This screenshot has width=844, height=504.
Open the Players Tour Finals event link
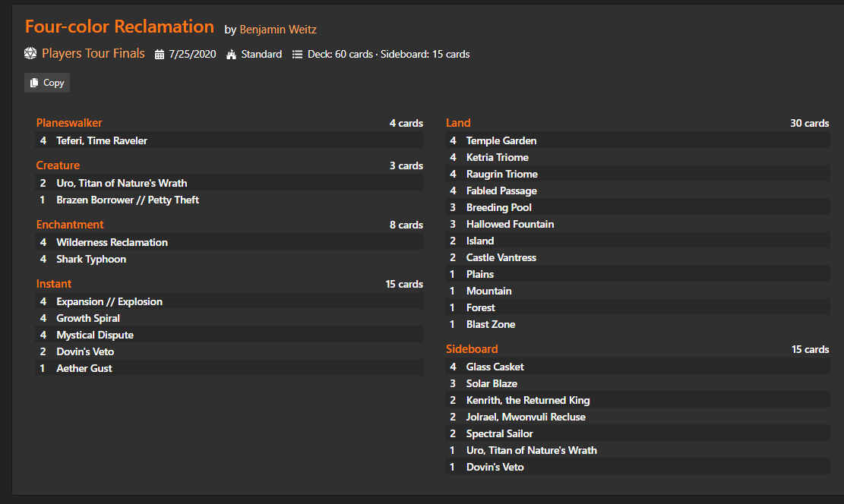pyautogui.click(x=93, y=53)
